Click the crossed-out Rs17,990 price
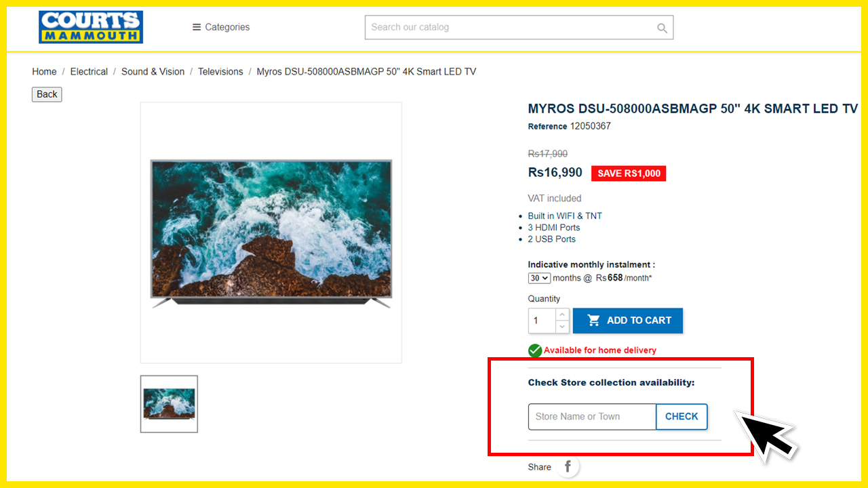This screenshot has height=488, width=868. point(548,154)
